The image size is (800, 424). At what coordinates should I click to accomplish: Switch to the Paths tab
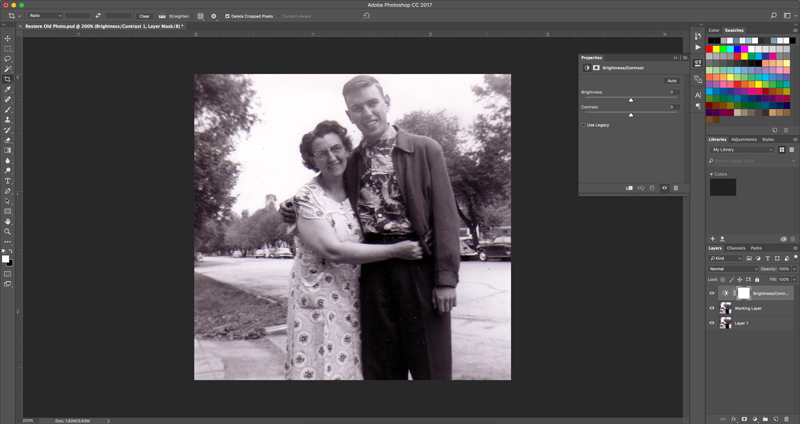pos(756,248)
